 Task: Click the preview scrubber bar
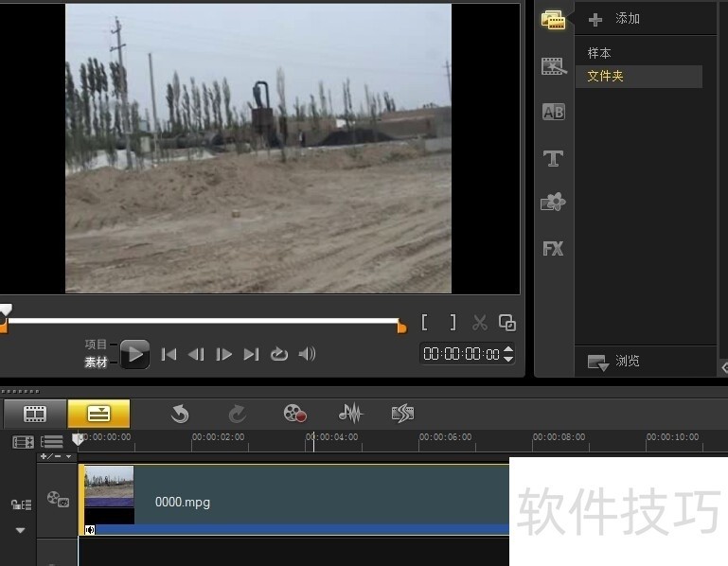coord(204,321)
